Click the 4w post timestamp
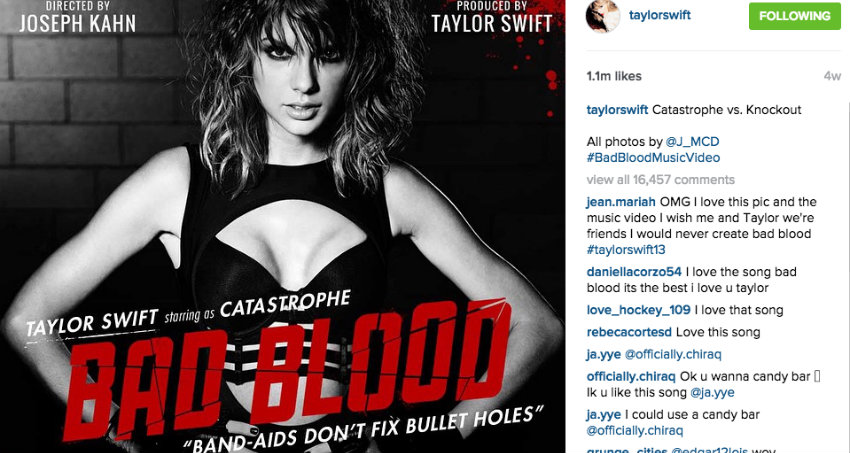The height and width of the screenshot is (453, 850). (832, 76)
